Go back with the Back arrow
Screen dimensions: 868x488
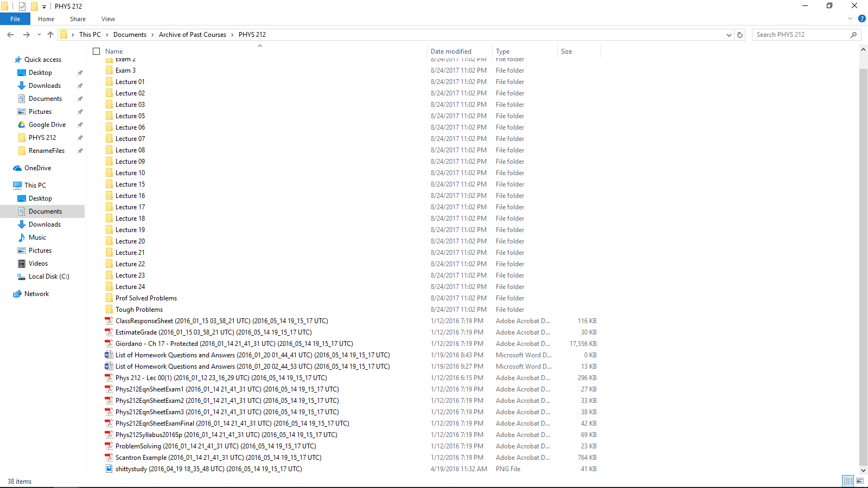tap(10, 35)
